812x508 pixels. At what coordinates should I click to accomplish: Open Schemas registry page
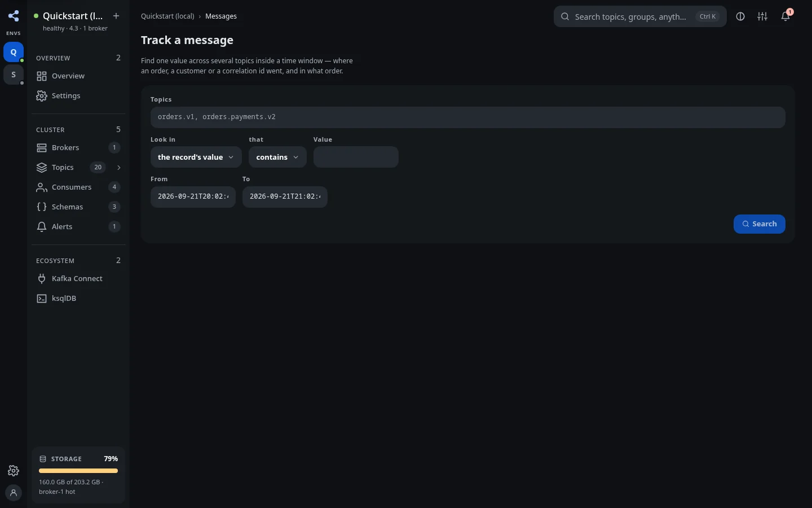[78, 207]
